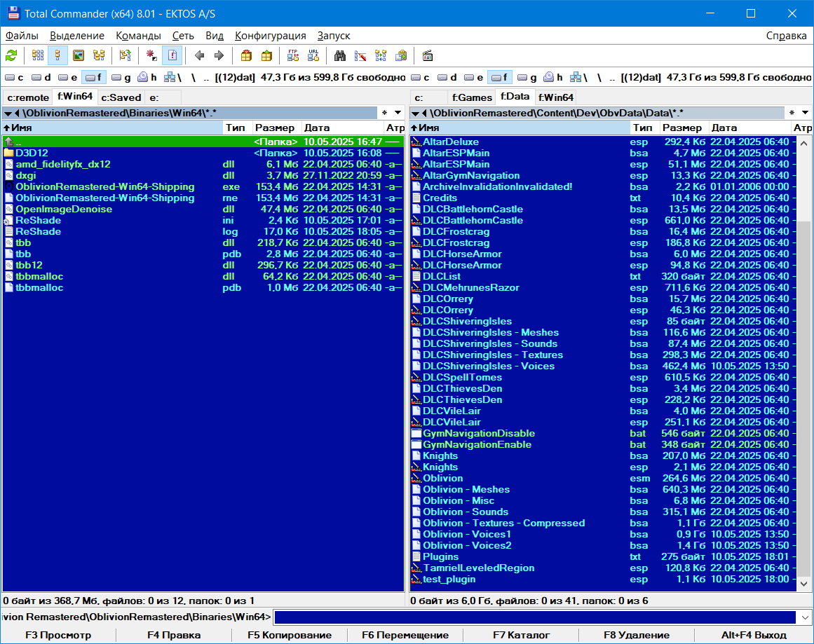
Task: Open the right panel drive list arrow
Action: [x=415, y=113]
